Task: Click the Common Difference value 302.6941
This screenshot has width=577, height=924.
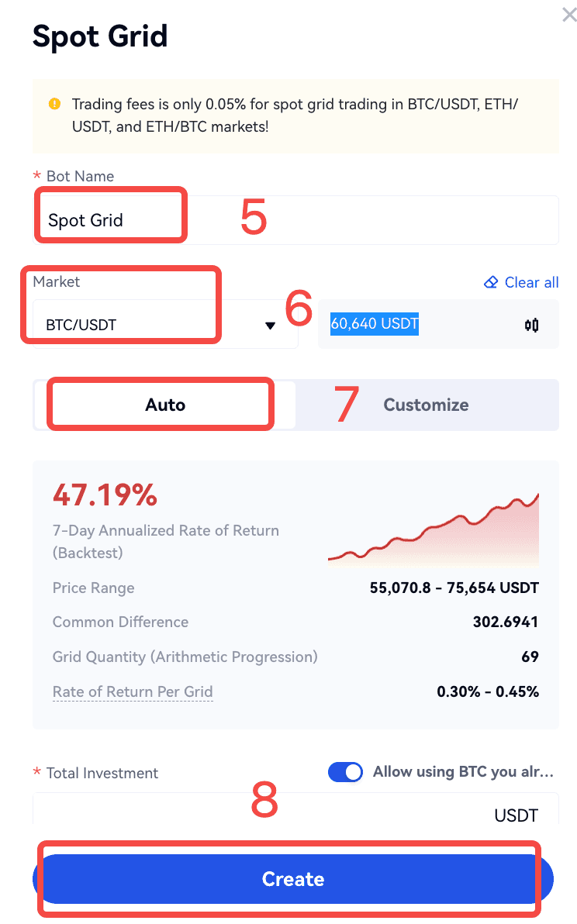Action: pyautogui.click(x=505, y=622)
